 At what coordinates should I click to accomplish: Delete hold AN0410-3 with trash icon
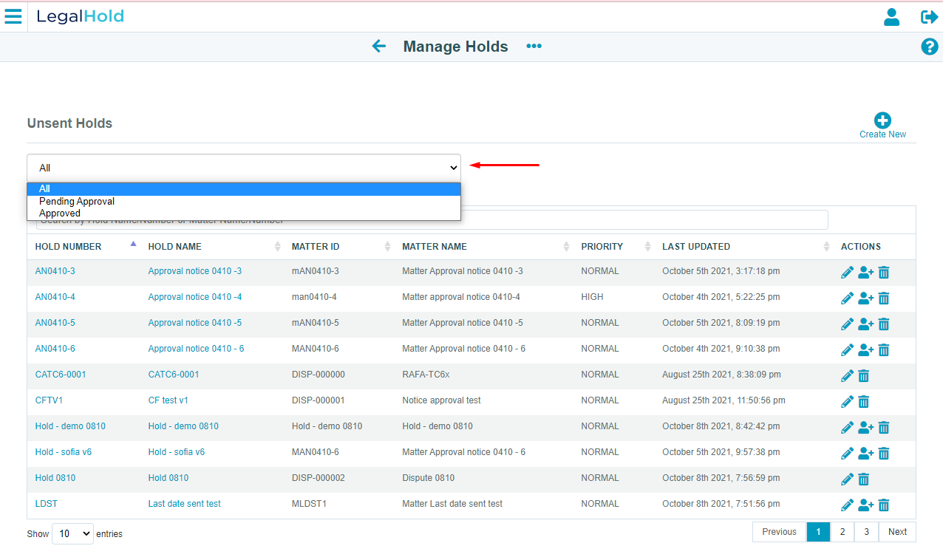click(x=883, y=273)
